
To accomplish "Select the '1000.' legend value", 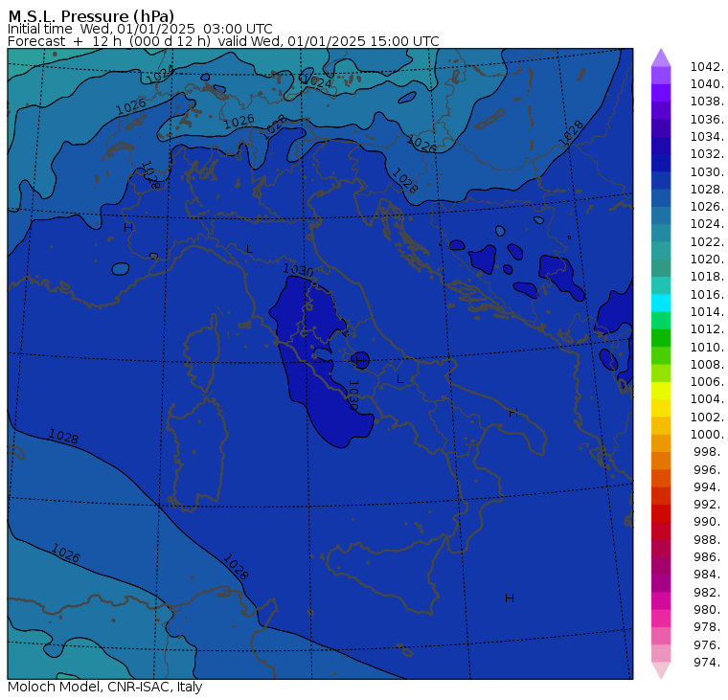I will point(707,434).
